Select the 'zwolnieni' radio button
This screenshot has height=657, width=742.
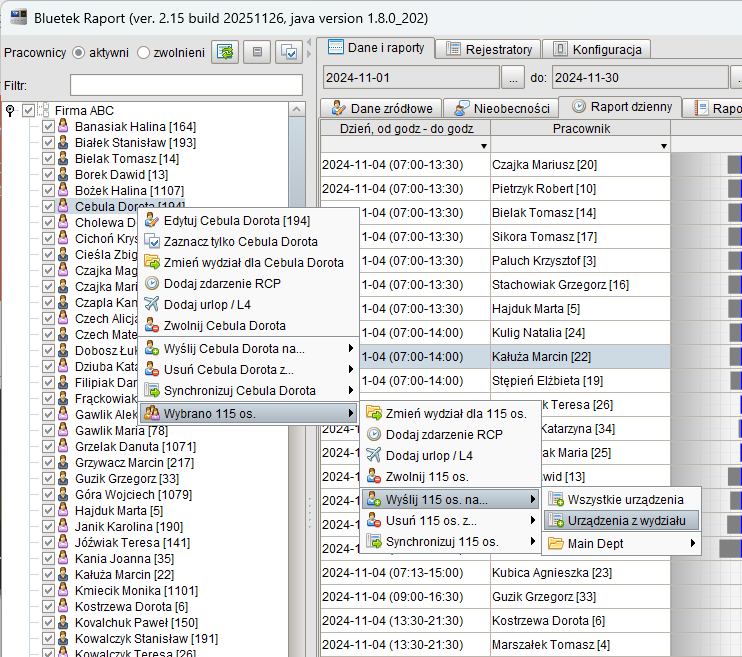click(143, 52)
